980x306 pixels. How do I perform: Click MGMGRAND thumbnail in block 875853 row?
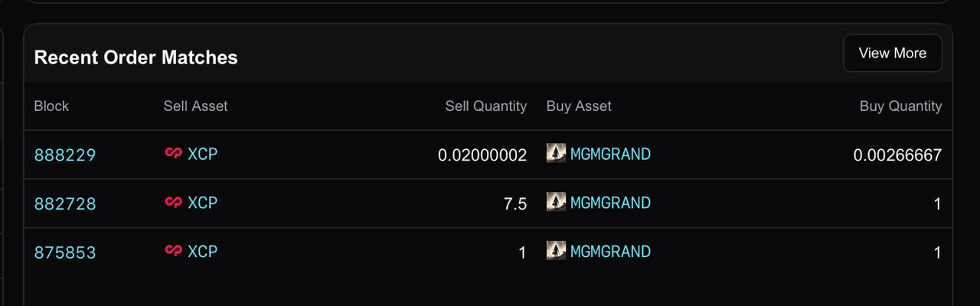tap(556, 251)
